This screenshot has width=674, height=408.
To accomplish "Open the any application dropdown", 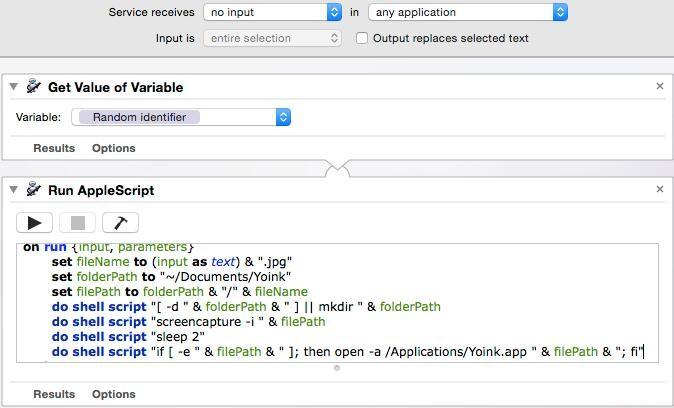I will click(x=467, y=12).
